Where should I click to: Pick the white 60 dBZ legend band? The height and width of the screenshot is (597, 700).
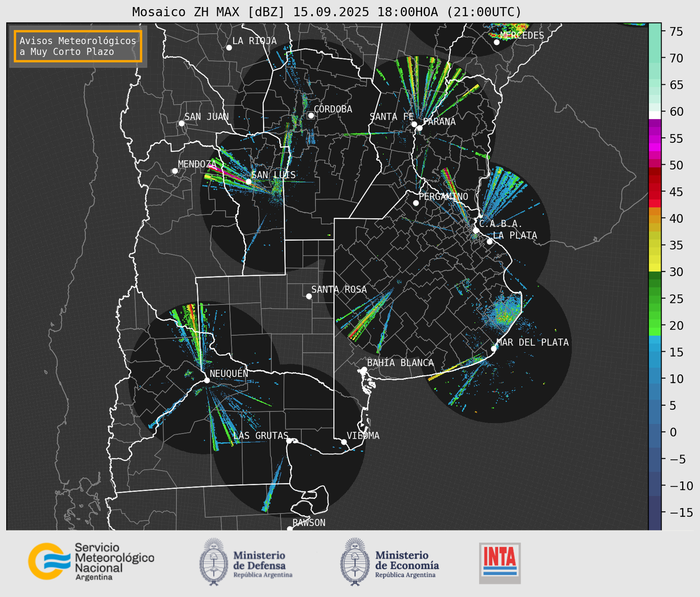[x=654, y=114]
